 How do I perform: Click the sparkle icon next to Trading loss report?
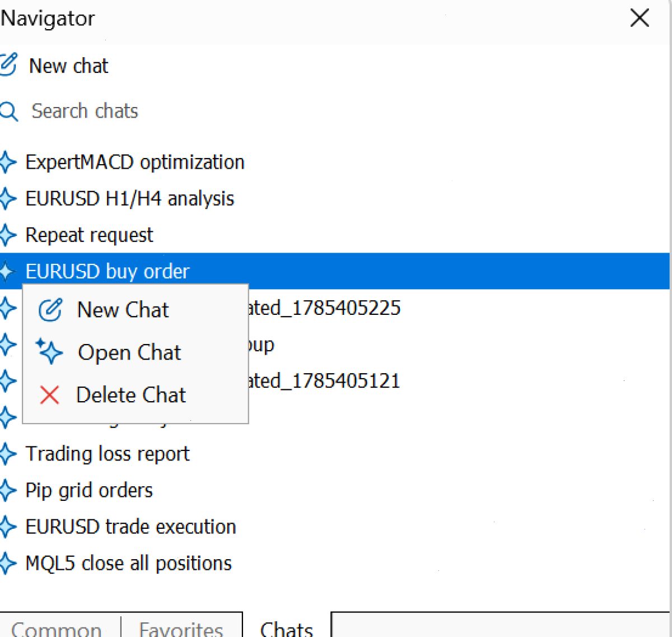(x=8, y=454)
